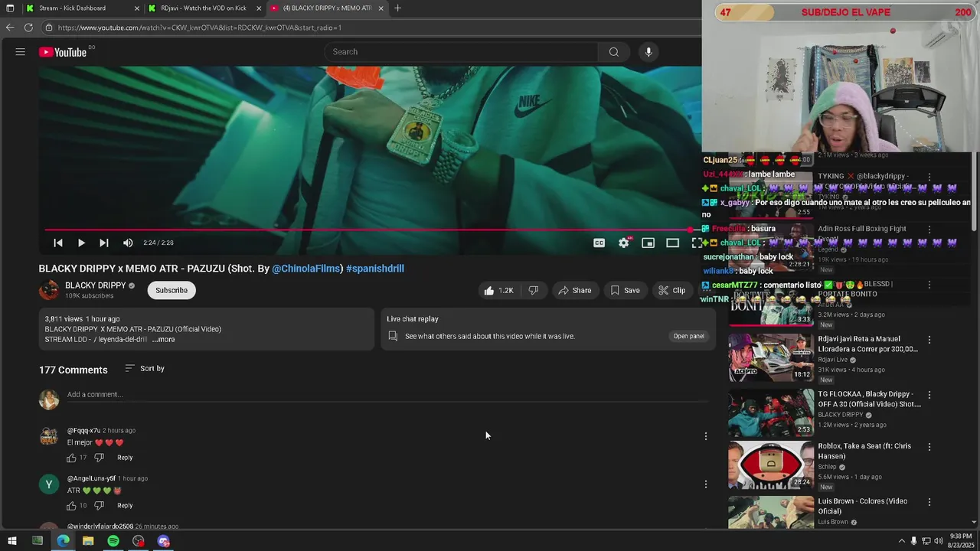Go to YouTube home via logo
Screen dimensions: 980x551
tap(63, 52)
